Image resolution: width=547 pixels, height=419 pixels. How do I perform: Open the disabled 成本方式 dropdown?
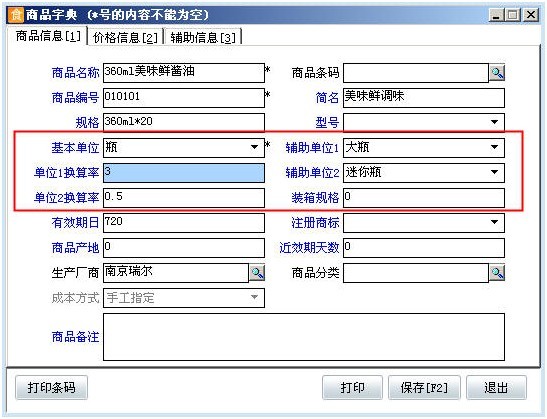255,298
